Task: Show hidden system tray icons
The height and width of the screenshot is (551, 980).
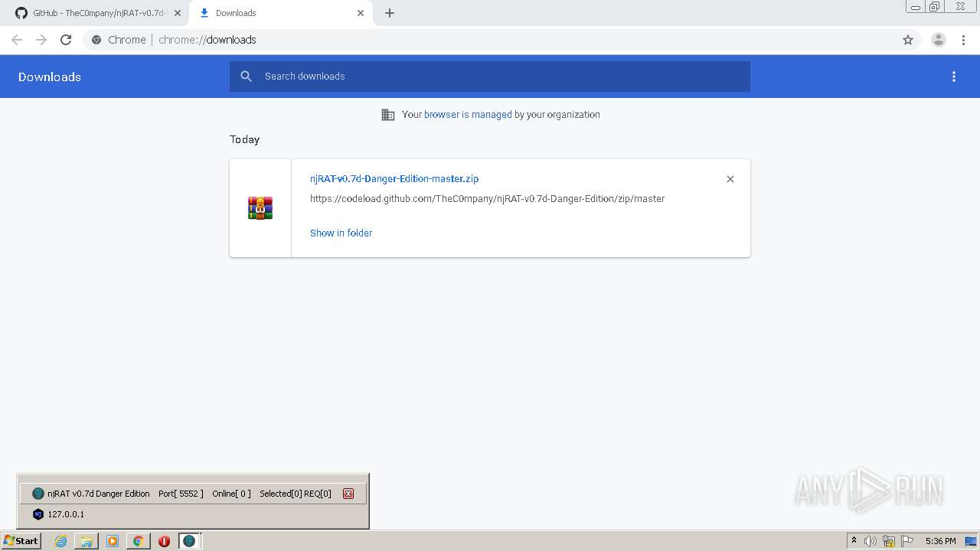Action: click(x=854, y=541)
